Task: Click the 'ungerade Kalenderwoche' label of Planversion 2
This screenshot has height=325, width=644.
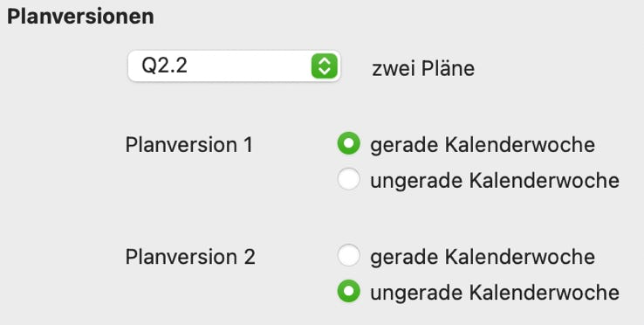Action: 495,293
